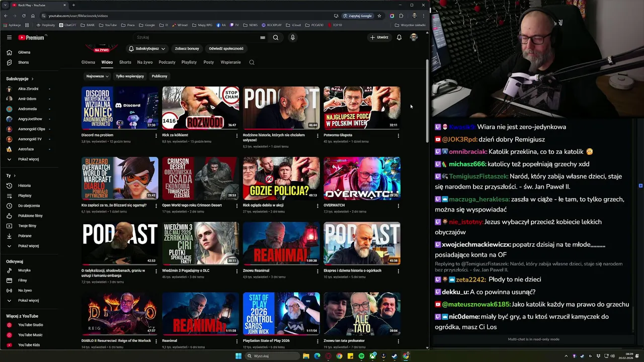Viewport: 644px width, 362px height.
Task: Open the Perplexity bookmark
Action: point(45,25)
